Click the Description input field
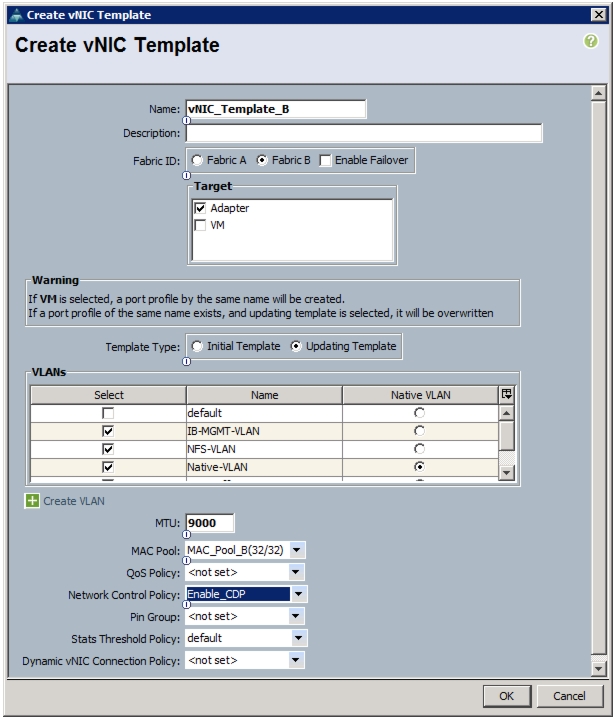Image resolution: width=615 pixels, height=719 pixels. [364, 133]
